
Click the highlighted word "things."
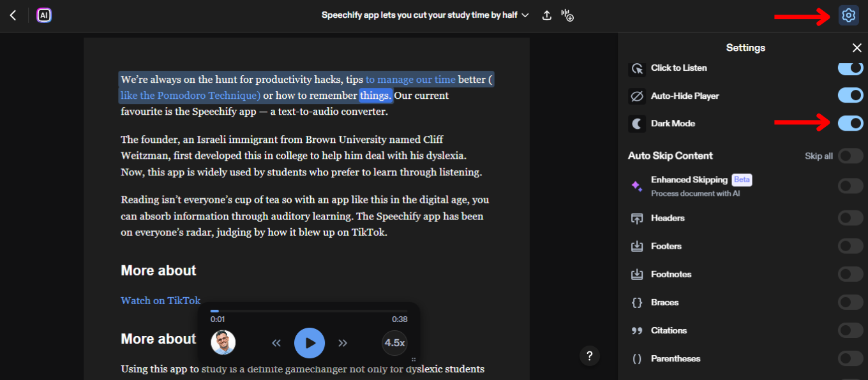coord(375,96)
